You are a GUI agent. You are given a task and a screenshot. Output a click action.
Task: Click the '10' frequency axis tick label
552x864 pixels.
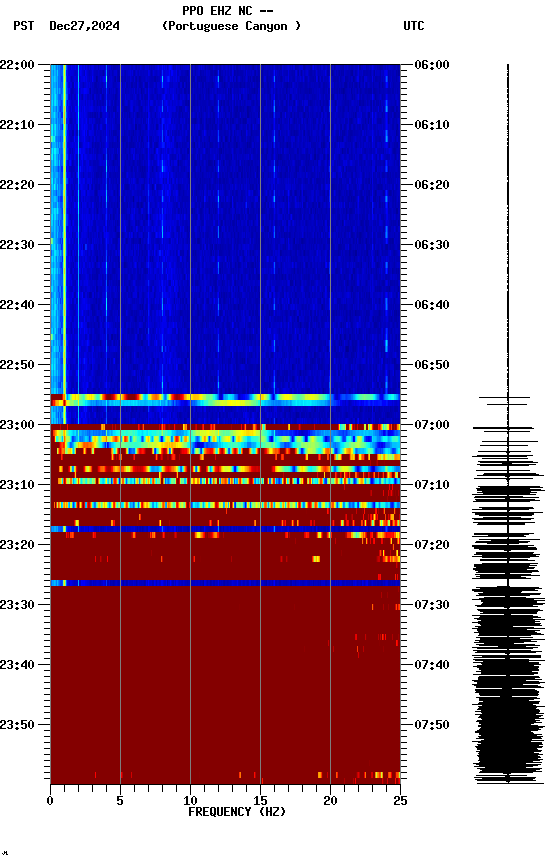[190, 801]
